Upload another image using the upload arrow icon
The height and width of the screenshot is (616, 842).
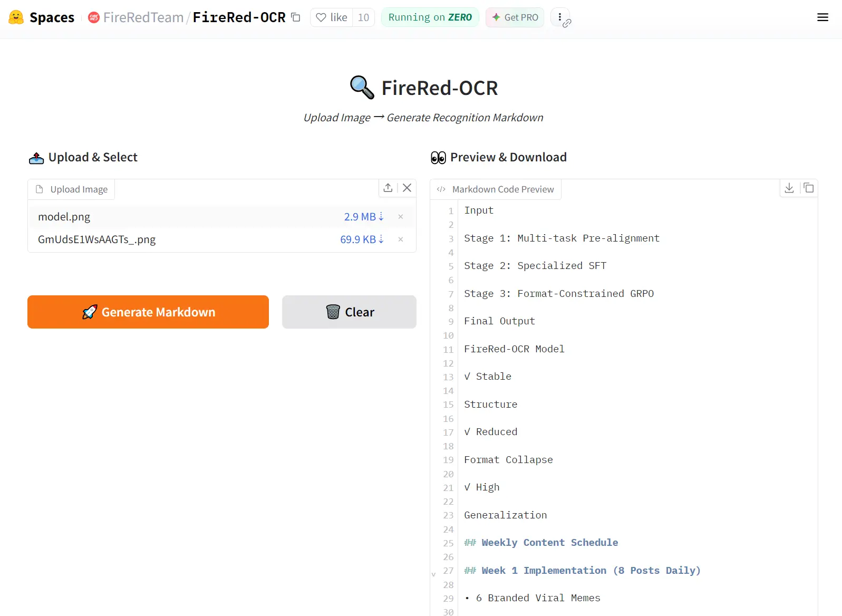point(388,188)
